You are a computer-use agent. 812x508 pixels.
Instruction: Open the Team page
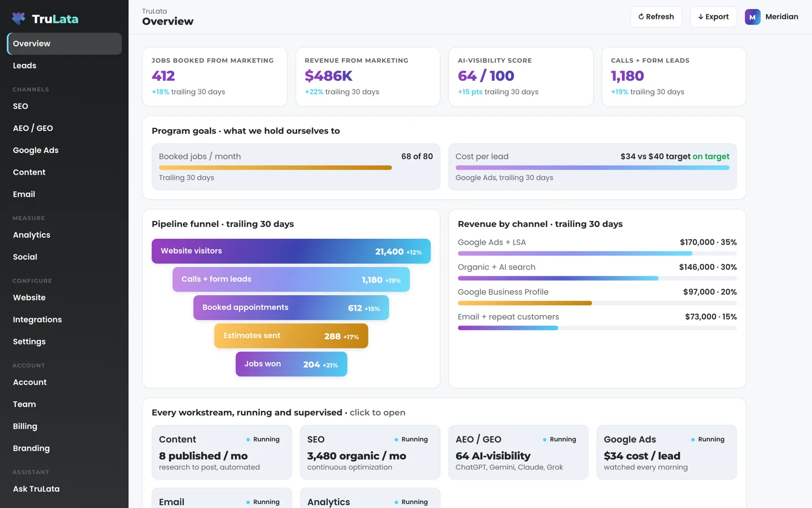(x=64, y=404)
